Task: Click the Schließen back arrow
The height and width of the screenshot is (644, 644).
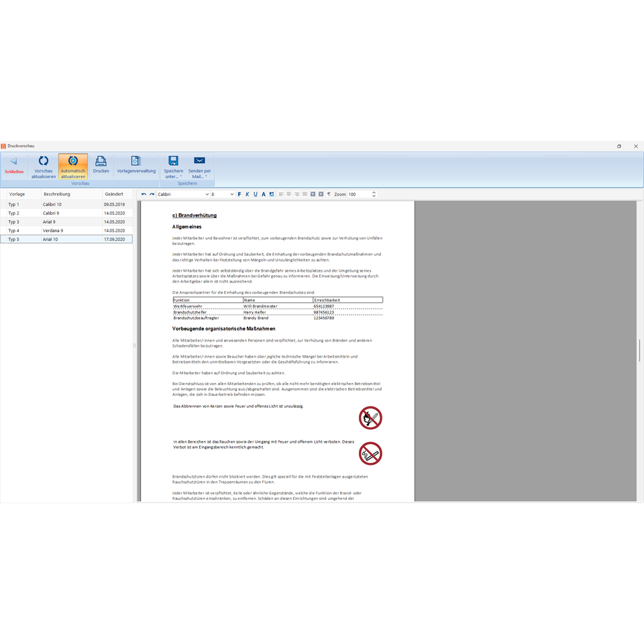Action: [14, 161]
